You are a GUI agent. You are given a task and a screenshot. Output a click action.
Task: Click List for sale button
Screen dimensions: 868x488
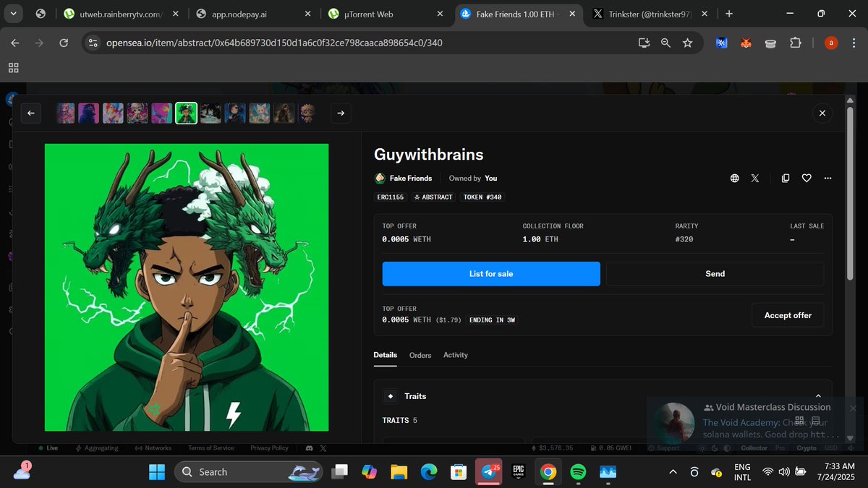tap(491, 274)
